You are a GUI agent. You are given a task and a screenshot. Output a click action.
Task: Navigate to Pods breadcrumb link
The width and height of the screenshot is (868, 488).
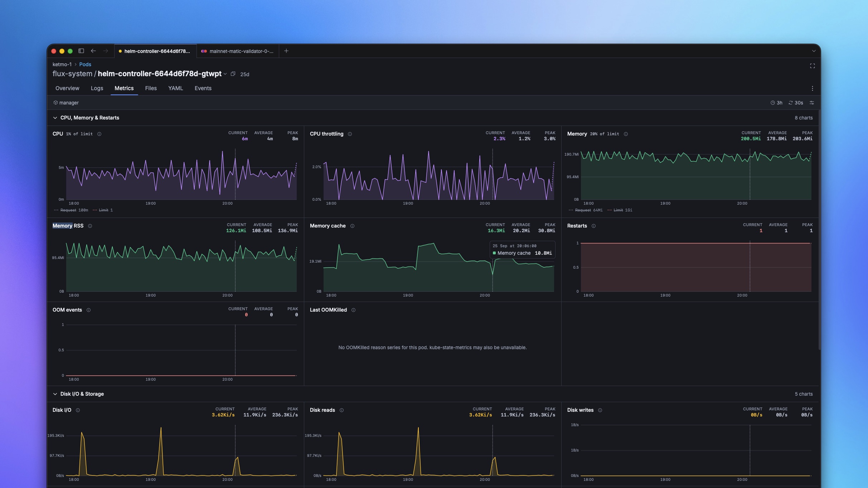pos(85,64)
